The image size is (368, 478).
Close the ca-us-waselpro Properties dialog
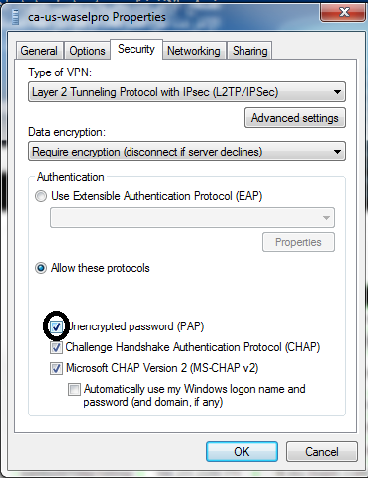[x=343, y=13]
